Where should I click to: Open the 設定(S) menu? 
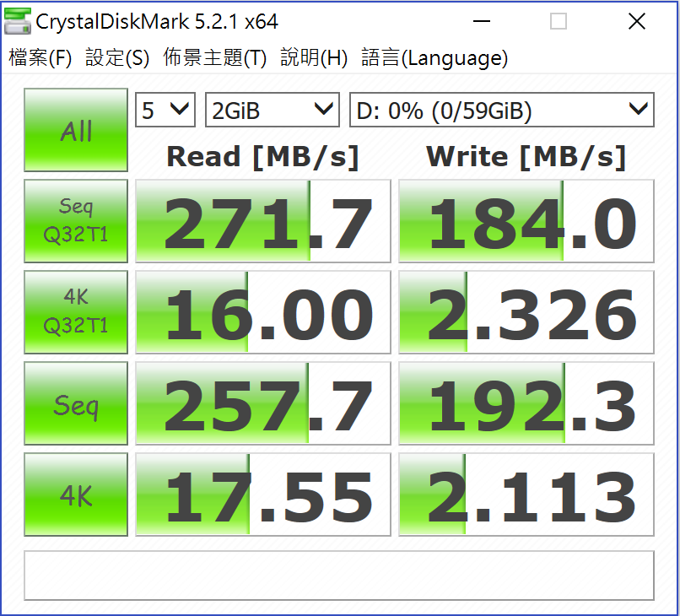117,57
